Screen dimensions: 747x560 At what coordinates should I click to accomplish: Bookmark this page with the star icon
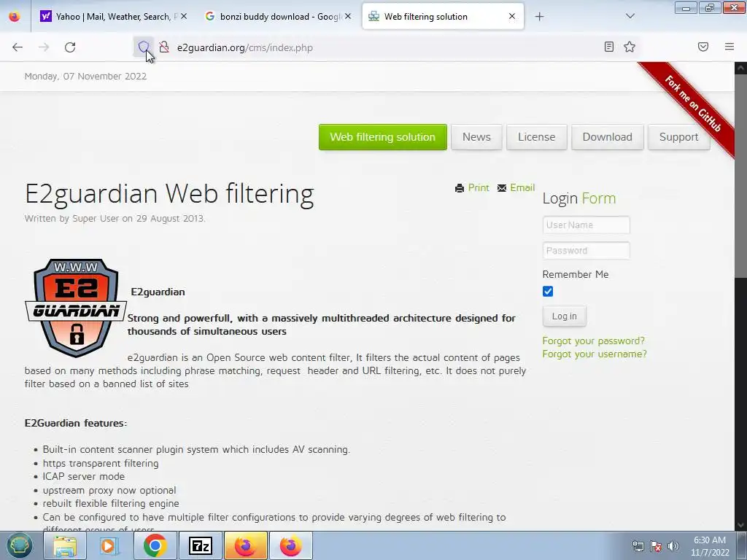630,47
